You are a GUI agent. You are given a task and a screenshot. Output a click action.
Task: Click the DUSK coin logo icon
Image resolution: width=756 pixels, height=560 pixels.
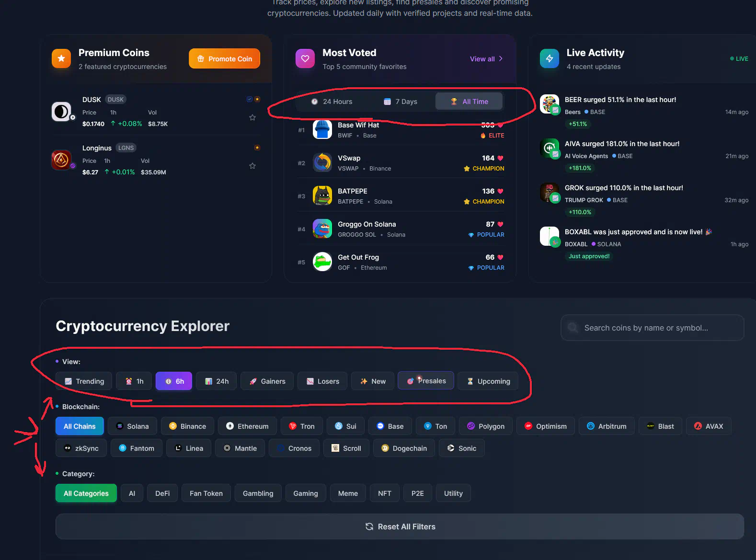61,112
